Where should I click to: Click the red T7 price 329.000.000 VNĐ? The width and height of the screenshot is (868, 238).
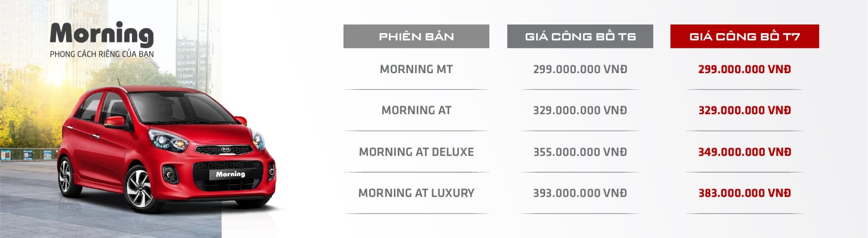point(745,110)
